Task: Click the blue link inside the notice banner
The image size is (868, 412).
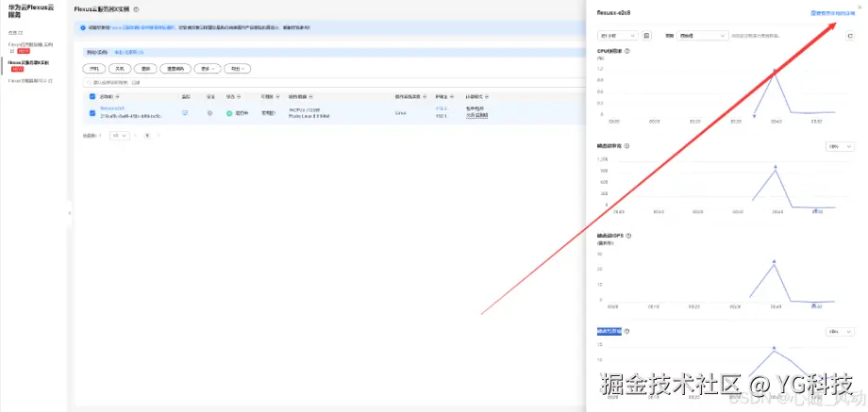Action: pyautogui.click(x=142, y=27)
